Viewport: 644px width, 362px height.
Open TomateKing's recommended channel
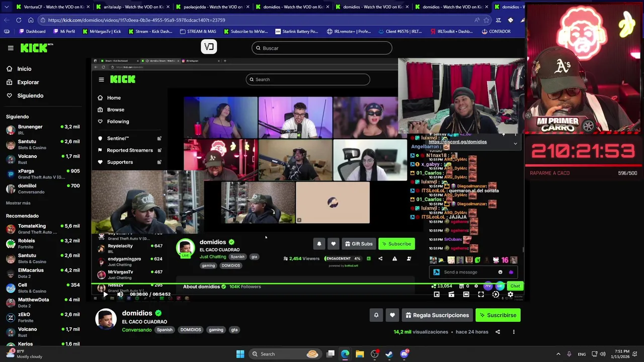pos(43,229)
